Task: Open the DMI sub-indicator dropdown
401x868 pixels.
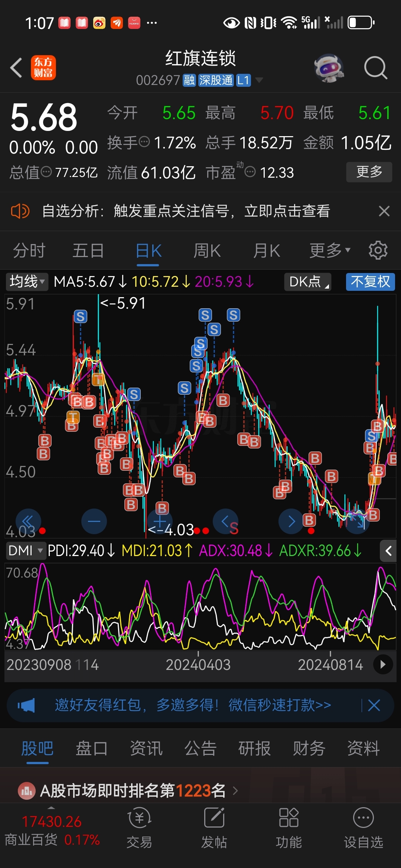Action: tap(26, 550)
